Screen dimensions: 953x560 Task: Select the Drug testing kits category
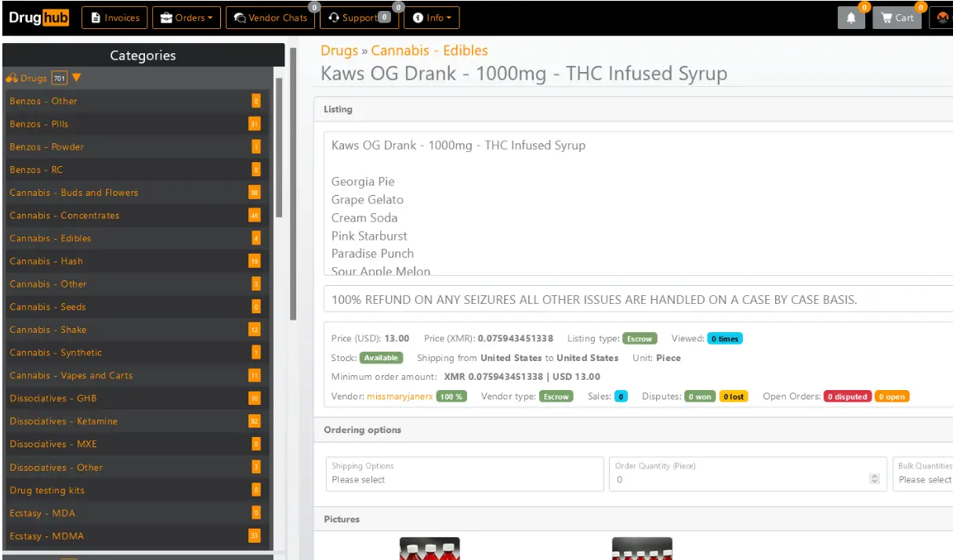[x=47, y=490]
